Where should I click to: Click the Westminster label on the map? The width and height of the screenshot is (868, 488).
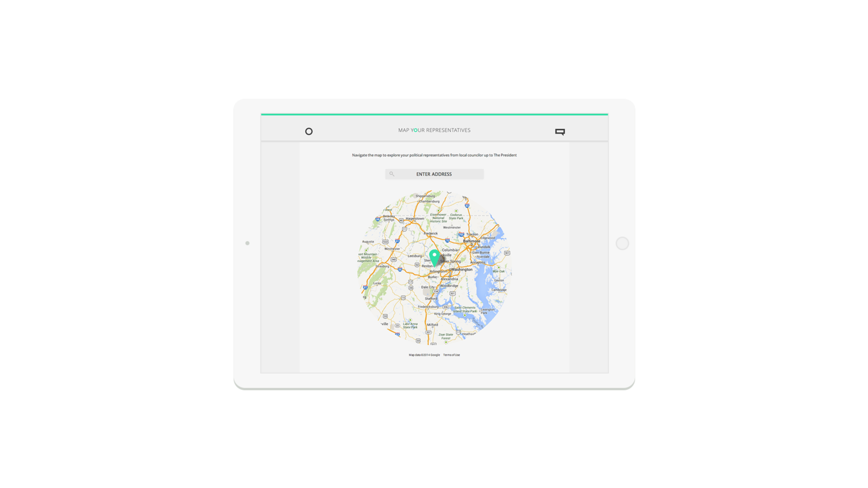(452, 228)
